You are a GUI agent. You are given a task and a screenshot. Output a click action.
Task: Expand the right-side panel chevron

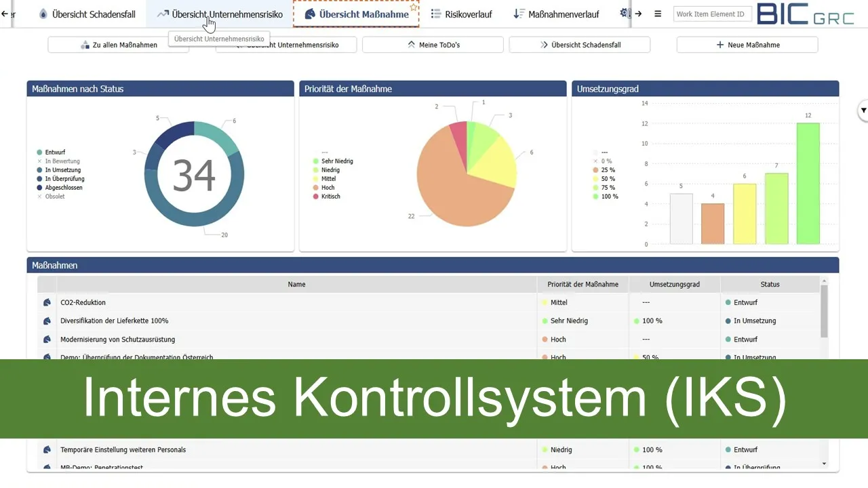[x=863, y=110]
